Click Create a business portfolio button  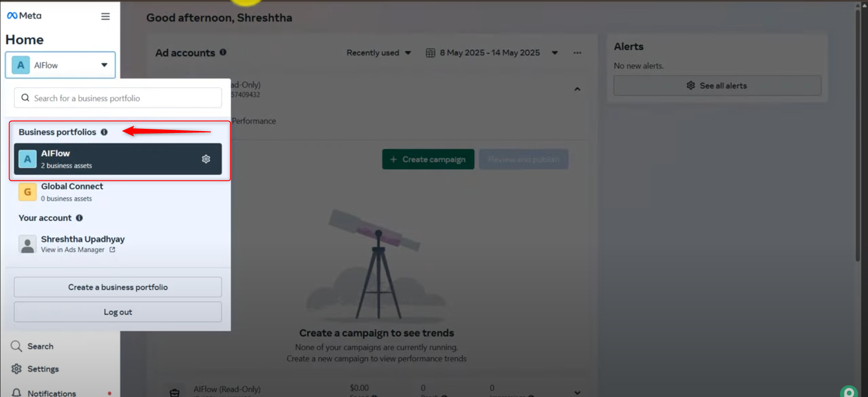(118, 287)
